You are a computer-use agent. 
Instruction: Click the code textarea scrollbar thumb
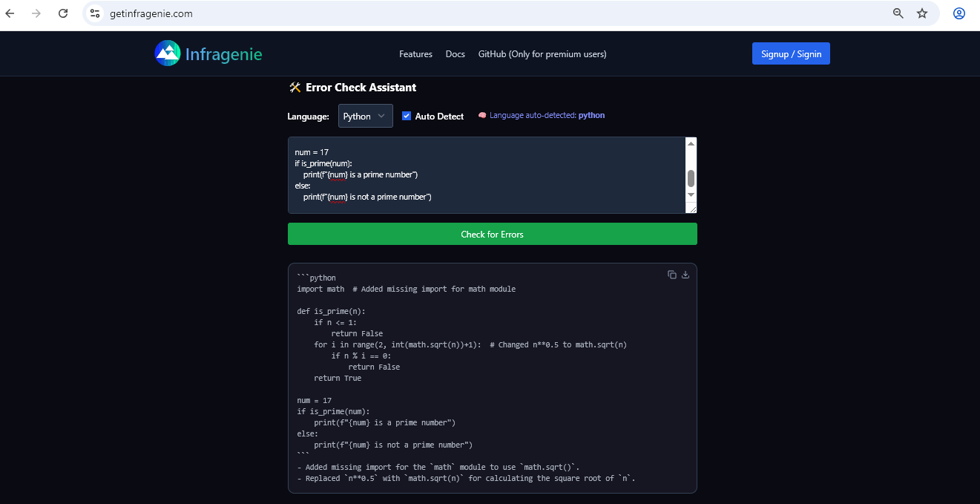691,178
